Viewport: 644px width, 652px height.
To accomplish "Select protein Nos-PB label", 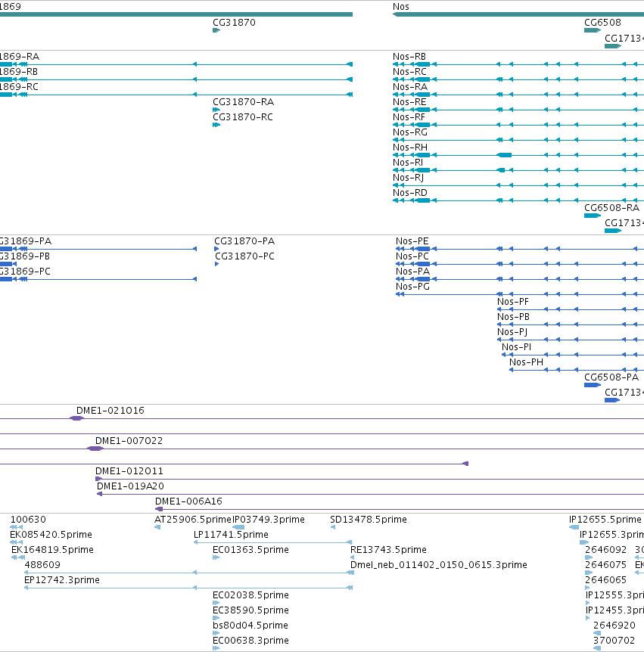I will point(513,317).
